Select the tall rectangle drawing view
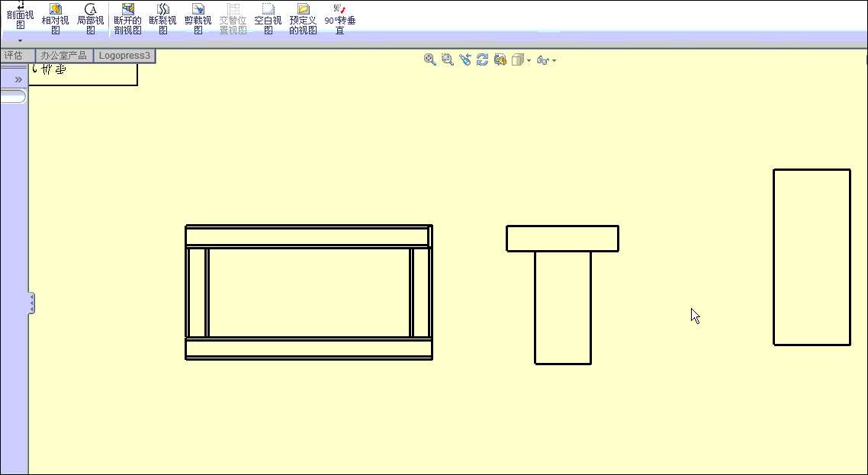 click(812, 258)
